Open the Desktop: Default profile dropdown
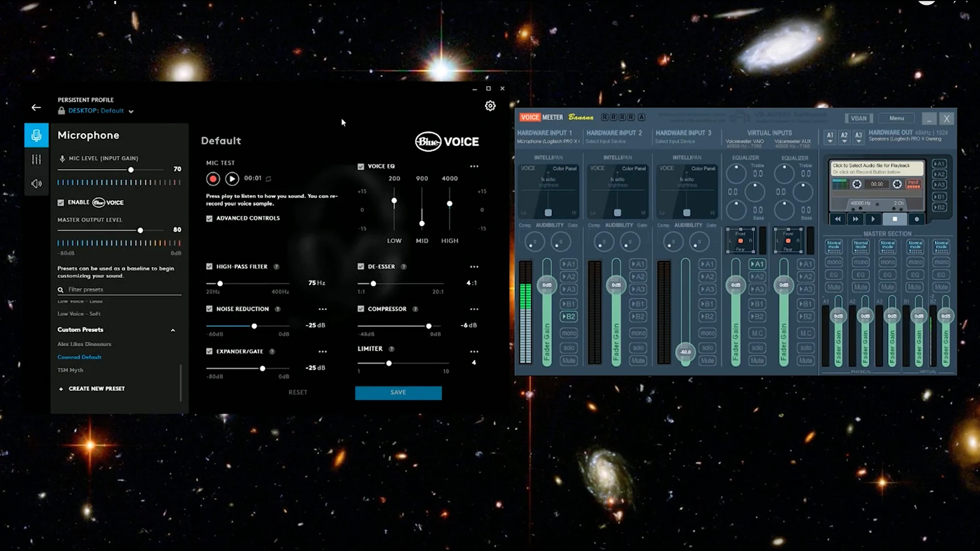Screen dimensions: 980x551 (x=131, y=111)
